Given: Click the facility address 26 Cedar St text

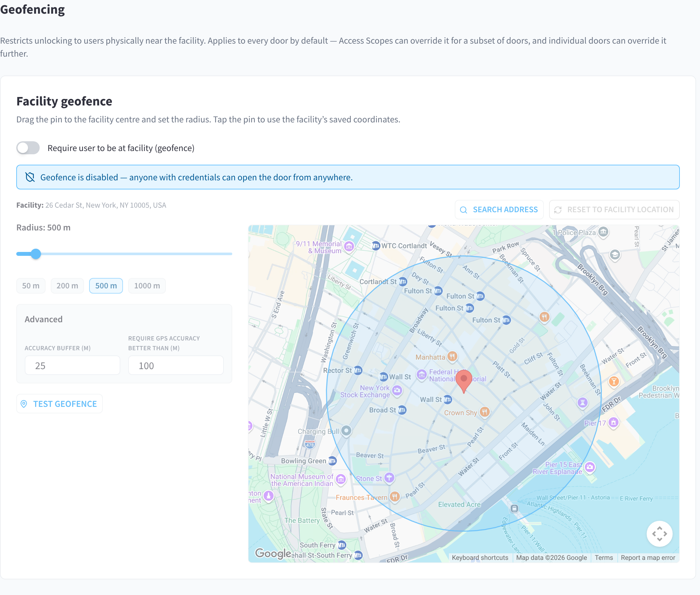Looking at the screenshot, I should click(x=105, y=205).
